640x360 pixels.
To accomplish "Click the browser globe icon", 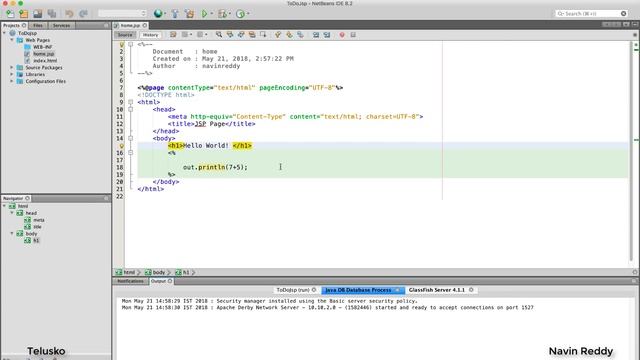I will pos(158,13).
